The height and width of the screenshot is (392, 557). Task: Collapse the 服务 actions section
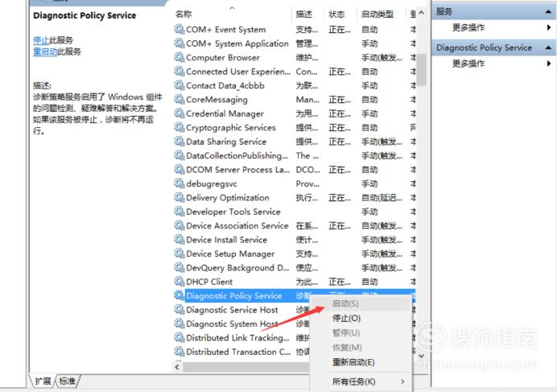[x=548, y=12]
